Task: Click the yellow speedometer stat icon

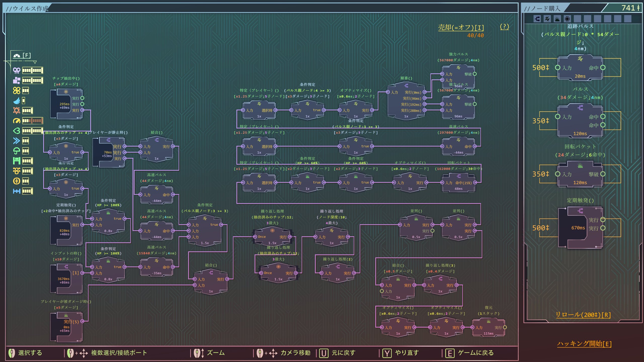Action: point(17,121)
